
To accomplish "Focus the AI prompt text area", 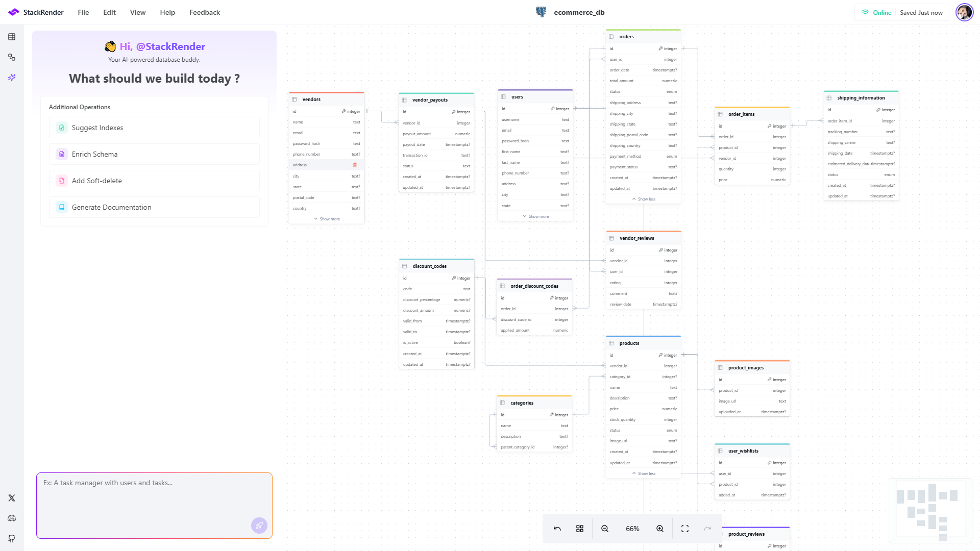I will 154,505.
